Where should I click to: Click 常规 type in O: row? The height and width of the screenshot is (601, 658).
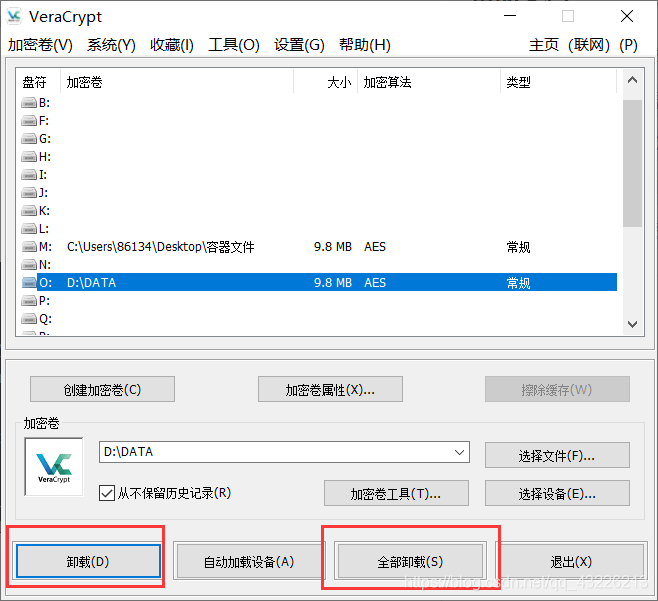coord(518,283)
